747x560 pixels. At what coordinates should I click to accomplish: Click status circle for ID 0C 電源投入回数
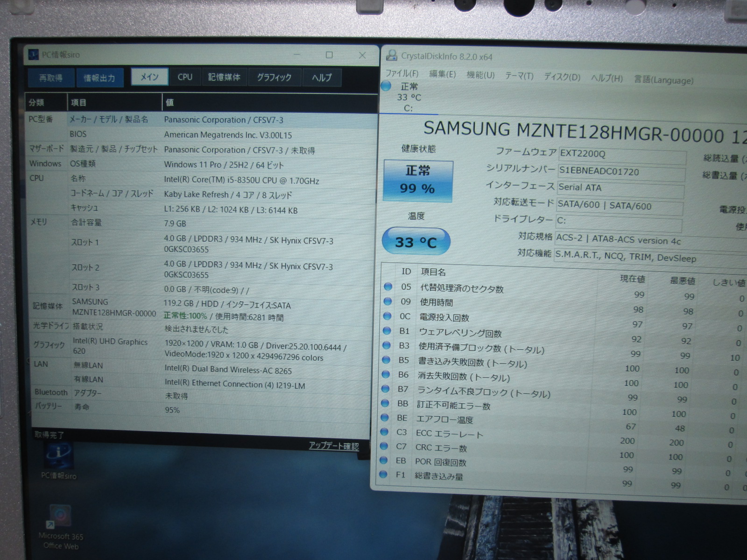click(387, 316)
